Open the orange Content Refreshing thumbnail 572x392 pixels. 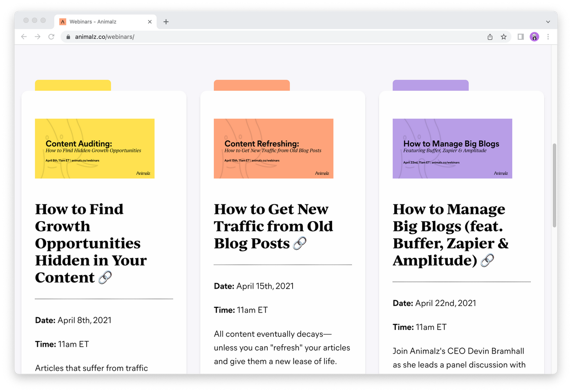click(x=273, y=148)
